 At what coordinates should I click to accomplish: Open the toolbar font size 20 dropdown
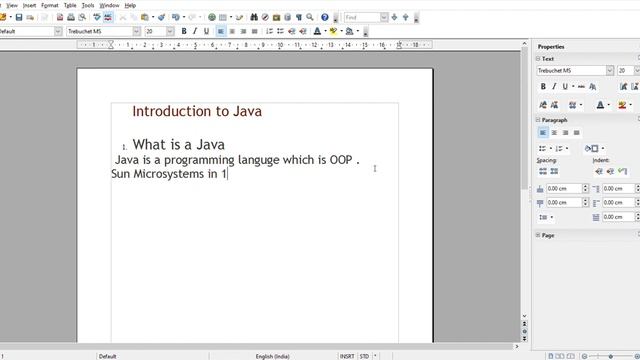click(x=170, y=31)
